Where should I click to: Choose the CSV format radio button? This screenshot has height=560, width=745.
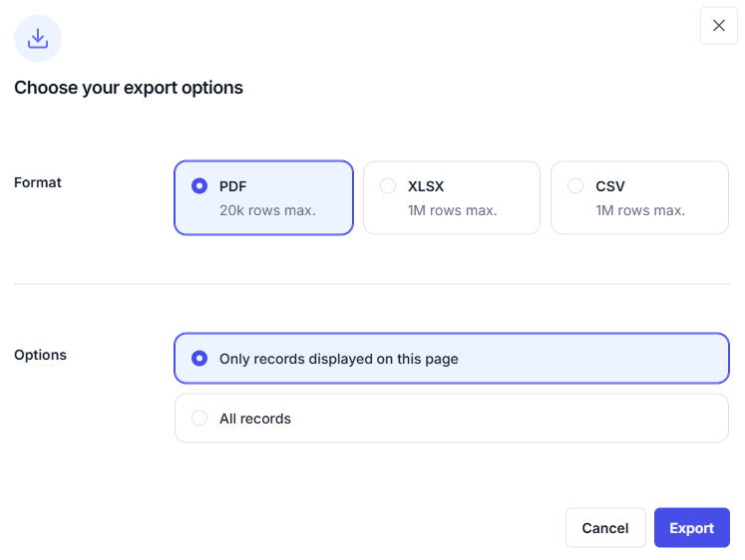pos(575,185)
